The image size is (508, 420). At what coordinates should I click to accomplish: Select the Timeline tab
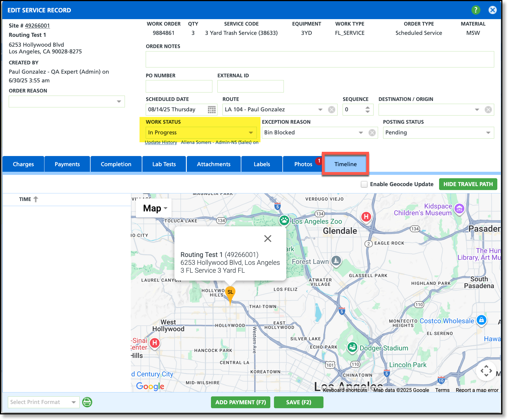(345, 164)
